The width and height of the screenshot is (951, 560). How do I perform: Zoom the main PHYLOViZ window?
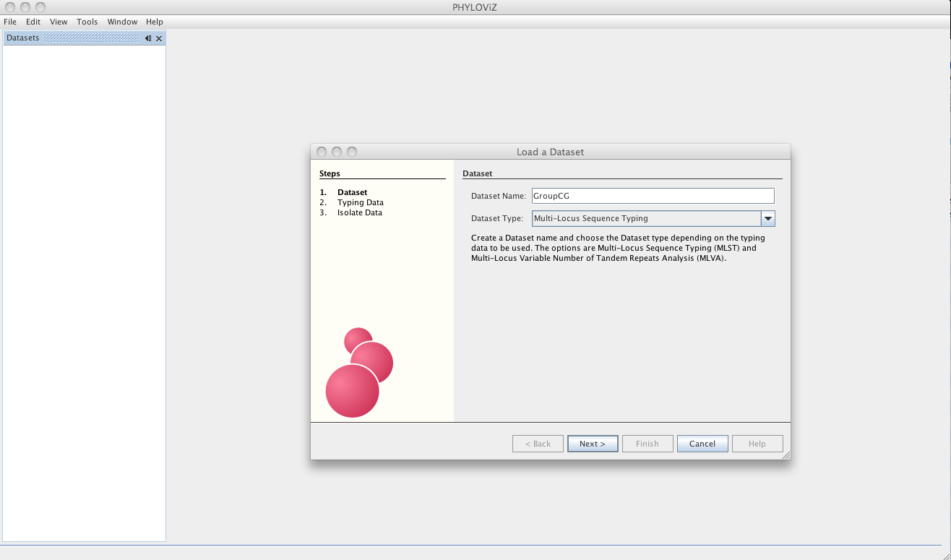tap(40, 7)
